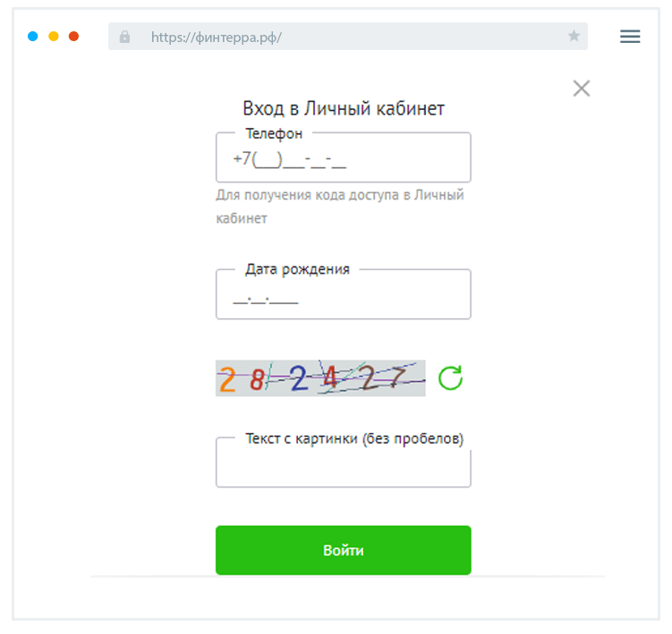The image size is (672, 634).
Task: Click the Вход в Личный кабинет heading
Action: (344, 108)
